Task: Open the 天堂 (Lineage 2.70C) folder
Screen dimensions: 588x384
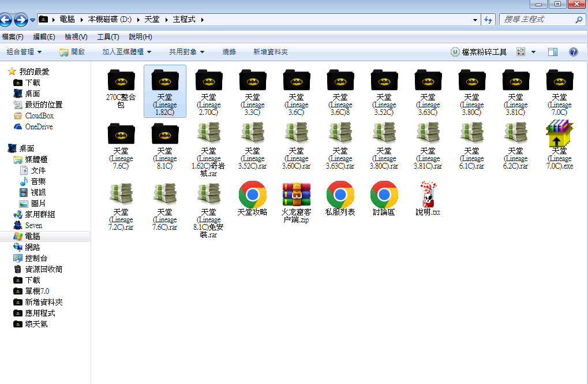Action: [x=208, y=92]
